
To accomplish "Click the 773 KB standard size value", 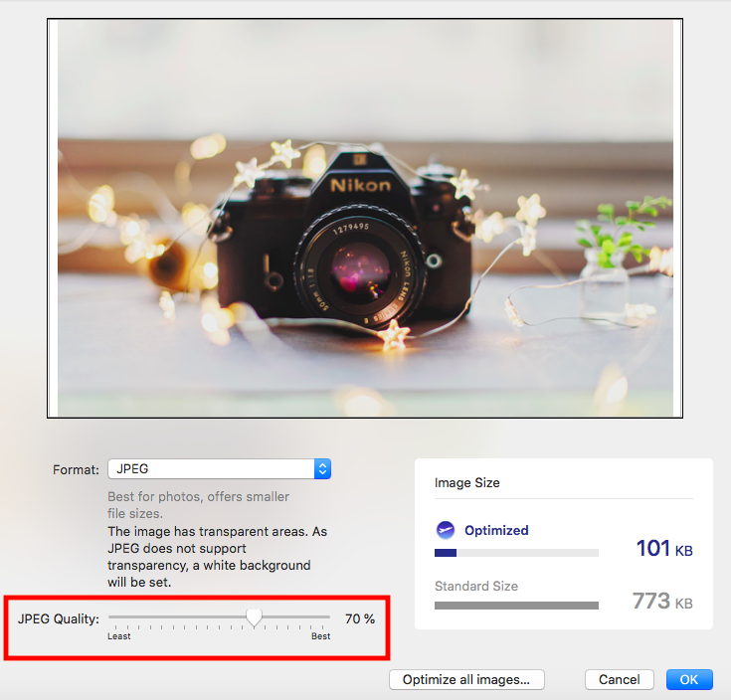I will click(662, 602).
